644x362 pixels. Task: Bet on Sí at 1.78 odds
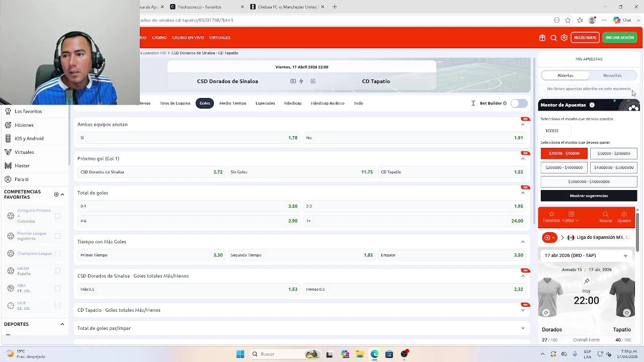tap(189, 138)
